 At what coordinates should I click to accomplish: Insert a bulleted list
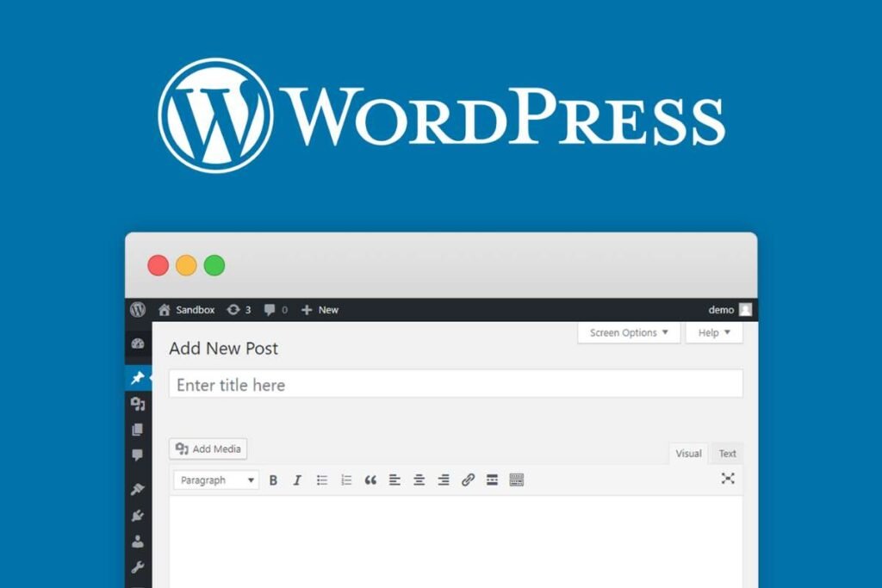click(322, 480)
